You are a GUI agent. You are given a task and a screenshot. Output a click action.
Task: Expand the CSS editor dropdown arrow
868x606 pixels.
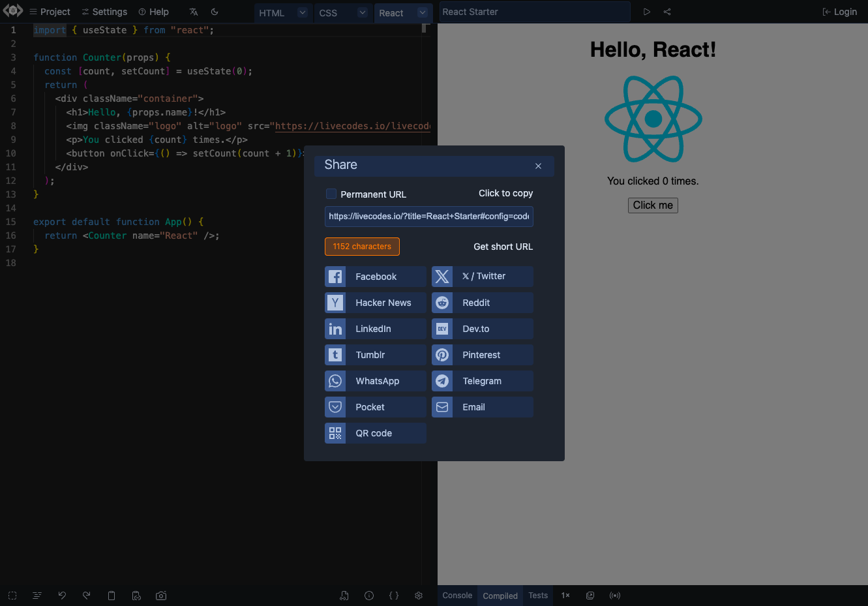[363, 12]
